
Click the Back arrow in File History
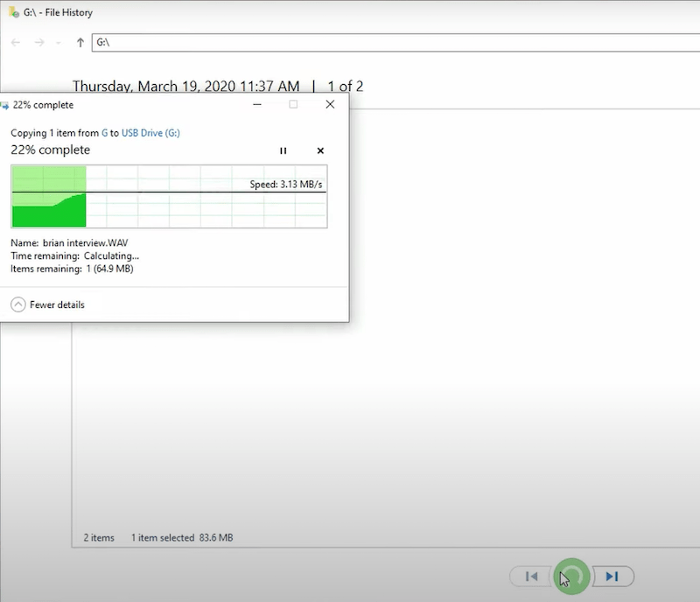(x=16, y=42)
